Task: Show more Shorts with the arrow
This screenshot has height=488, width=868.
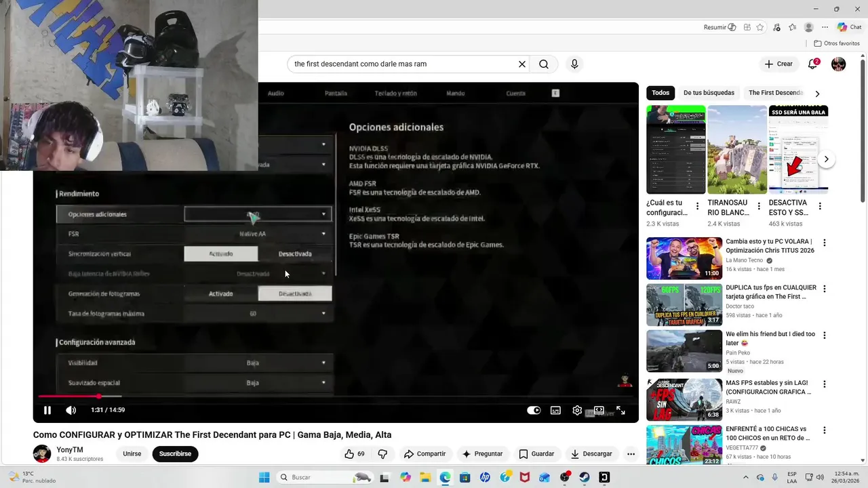Action: pos(826,159)
